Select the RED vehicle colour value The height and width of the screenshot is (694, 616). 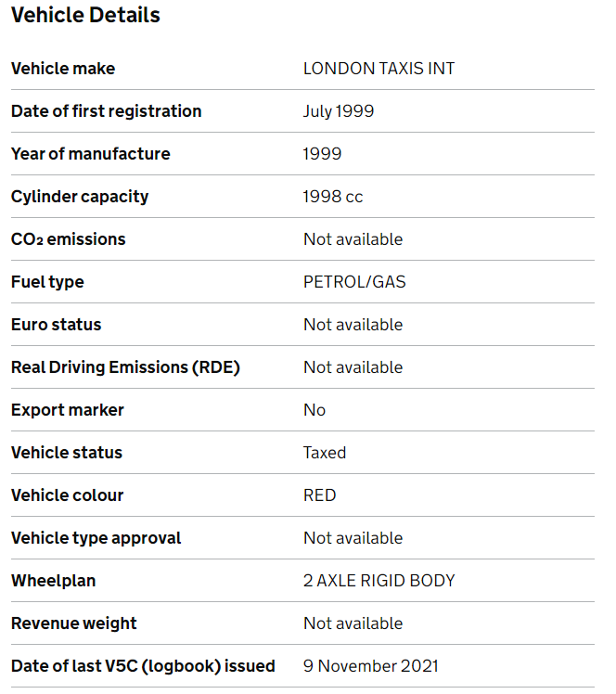click(319, 495)
